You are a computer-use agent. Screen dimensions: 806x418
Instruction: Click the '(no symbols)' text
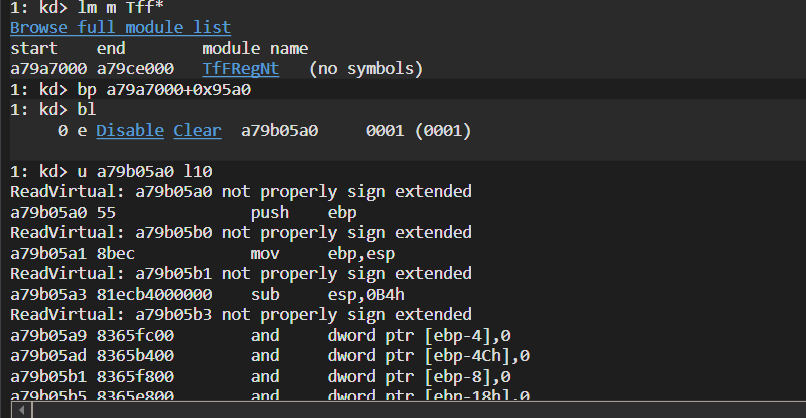pyautogui.click(x=366, y=68)
